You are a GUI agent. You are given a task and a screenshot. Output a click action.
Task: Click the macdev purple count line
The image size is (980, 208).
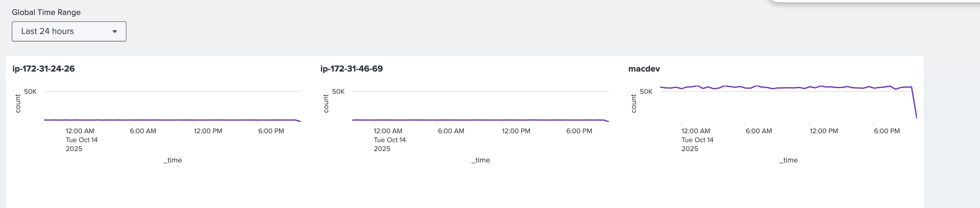(x=784, y=88)
